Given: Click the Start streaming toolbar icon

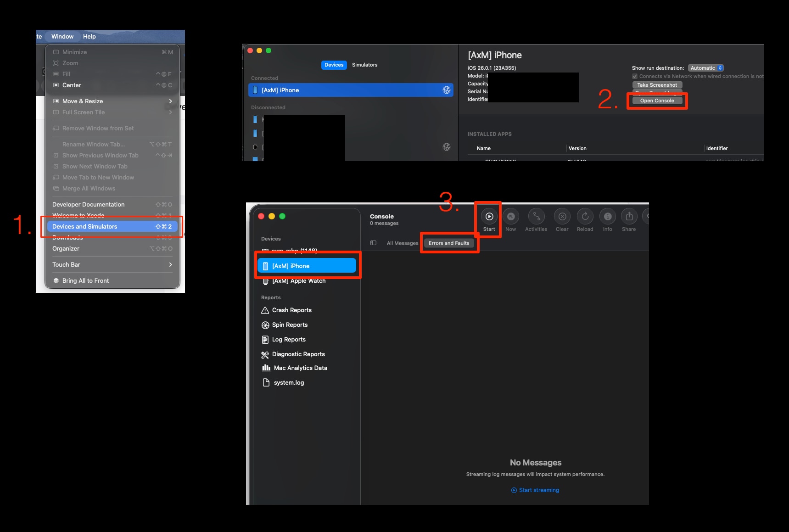Looking at the screenshot, I should (489, 217).
